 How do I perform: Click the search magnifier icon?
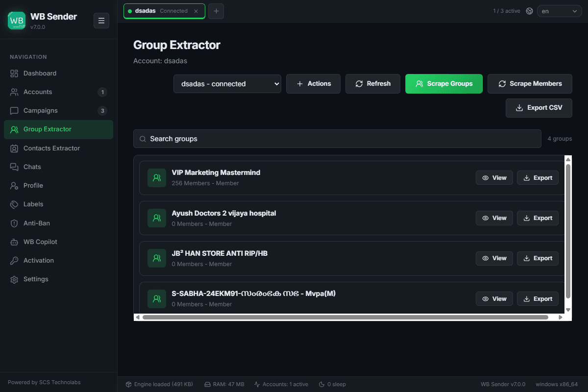tap(143, 139)
